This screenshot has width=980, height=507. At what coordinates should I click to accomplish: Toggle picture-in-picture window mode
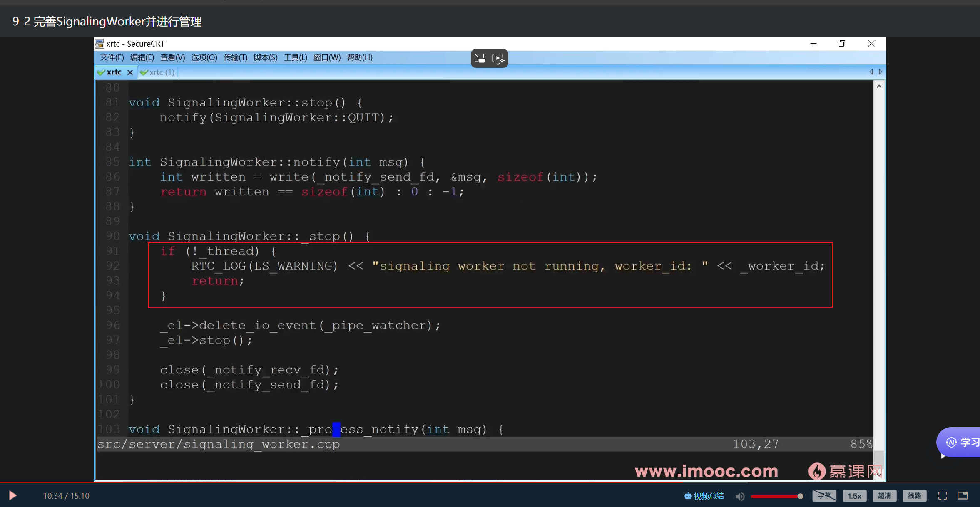point(963,496)
